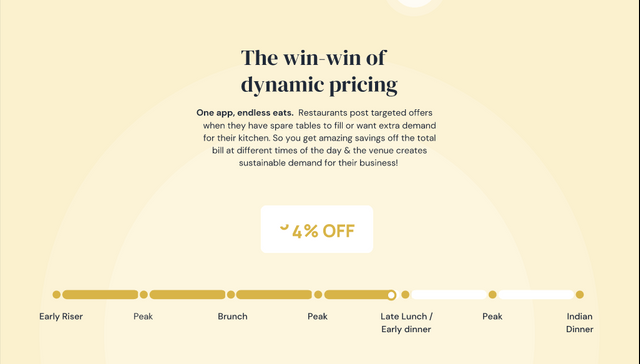Click the 4% OFF discount card

(x=317, y=229)
